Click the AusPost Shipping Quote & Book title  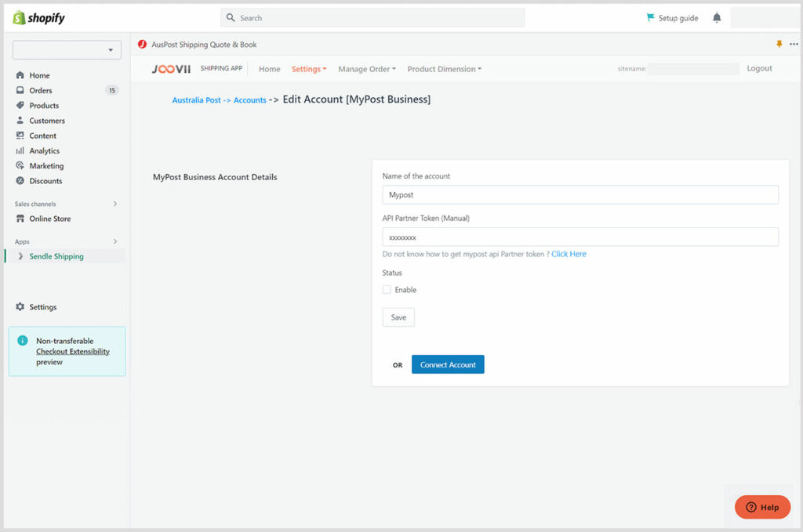point(204,45)
